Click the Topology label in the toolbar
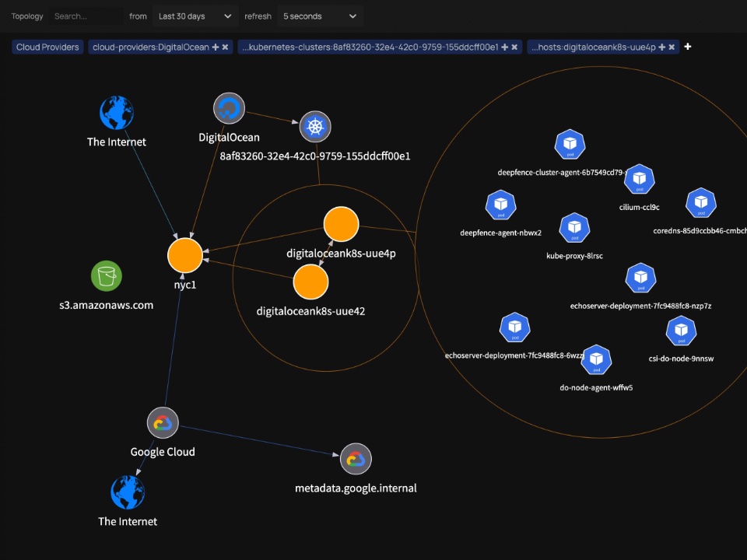747x560 pixels. (27, 16)
